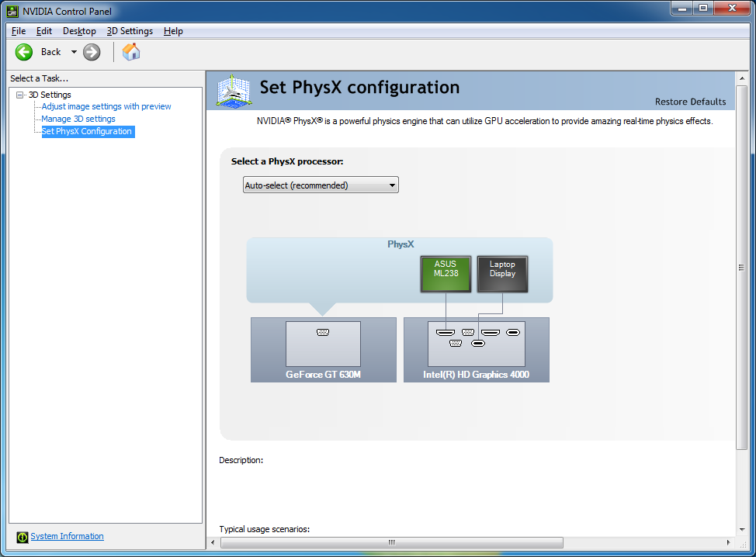Viewport: 756px width, 557px height.
Task: Click the green Back arrow icon
Action: pyautogui.click(x=24, y=52)
